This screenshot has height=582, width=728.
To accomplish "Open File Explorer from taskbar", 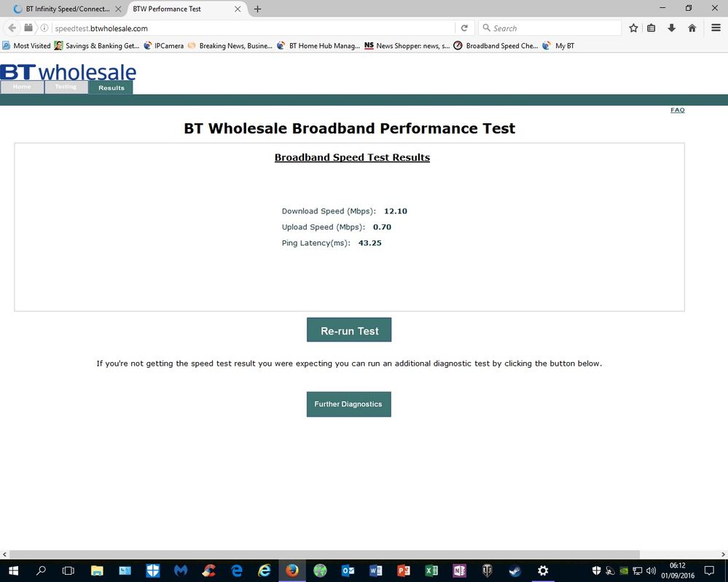I will pyautogui.click(x=97, y=570).
